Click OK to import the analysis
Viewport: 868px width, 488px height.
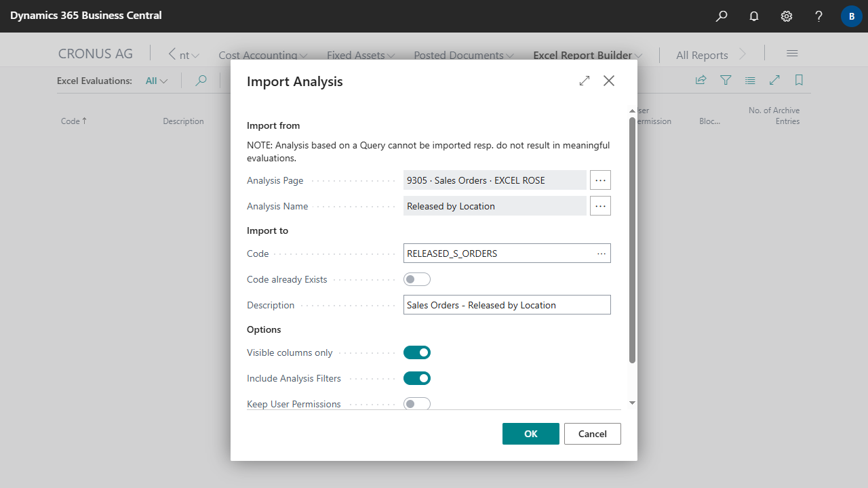tap(531, 434)
